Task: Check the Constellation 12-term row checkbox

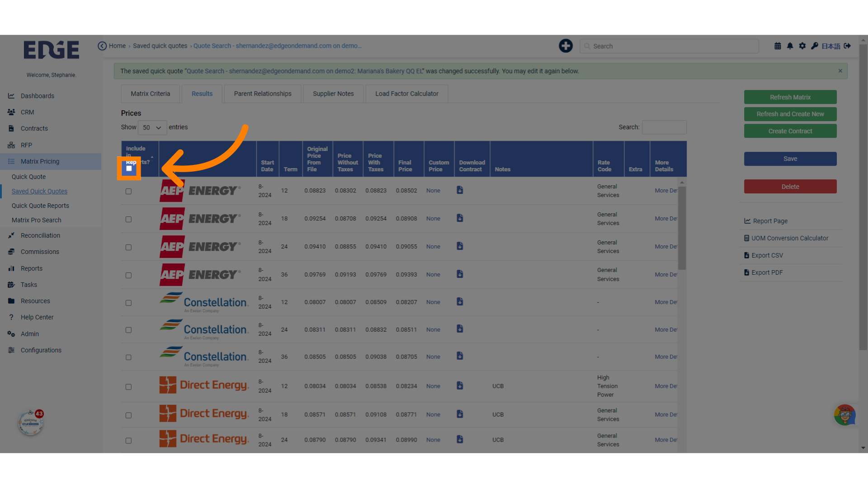Action: click(128, 303)
